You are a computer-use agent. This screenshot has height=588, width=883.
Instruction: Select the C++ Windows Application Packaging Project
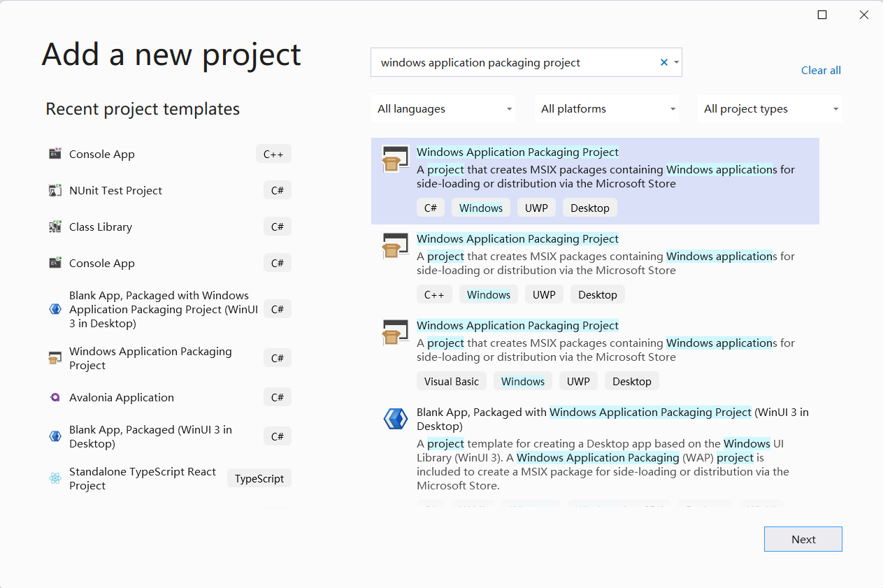[517, 239]
